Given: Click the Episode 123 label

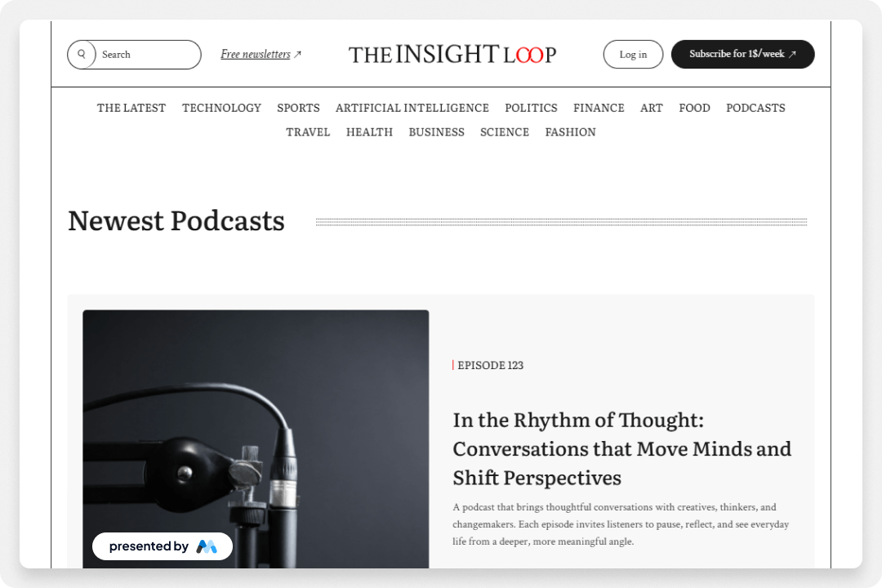Looking at the screenshot, I should pyautogui.click(x=490, y=365).
